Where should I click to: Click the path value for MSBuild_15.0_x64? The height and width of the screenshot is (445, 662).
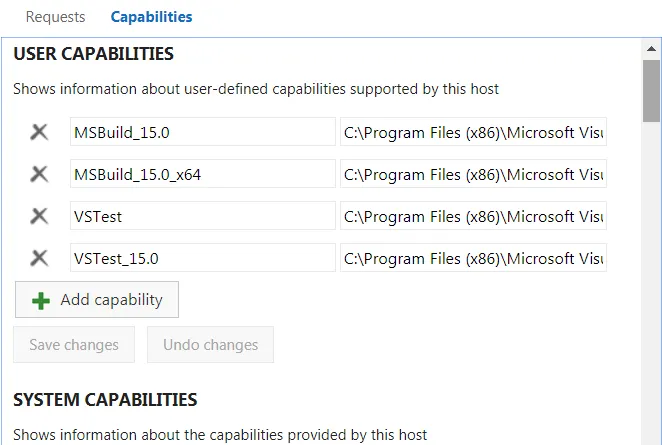(x=473, y=174)
